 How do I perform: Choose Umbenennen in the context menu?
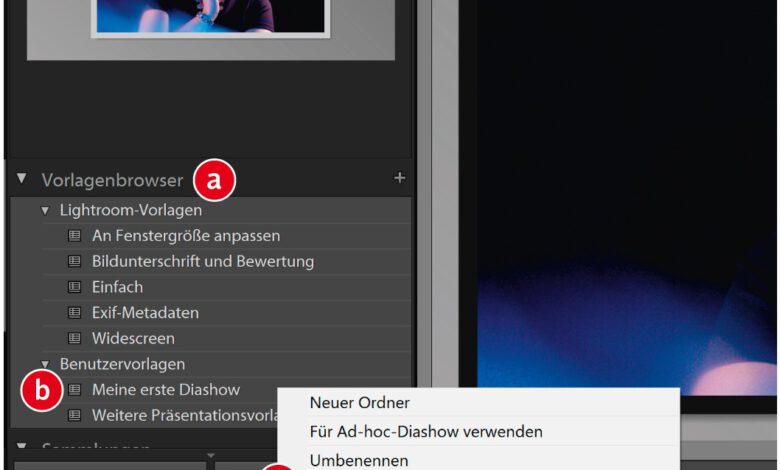pyautogui.click(x=359, y=460)
